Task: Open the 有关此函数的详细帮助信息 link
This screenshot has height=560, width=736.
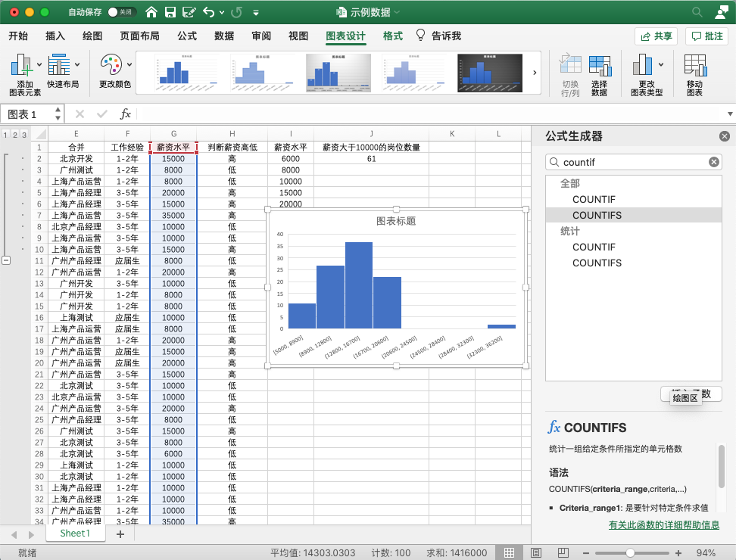Action: click(663, 525)
